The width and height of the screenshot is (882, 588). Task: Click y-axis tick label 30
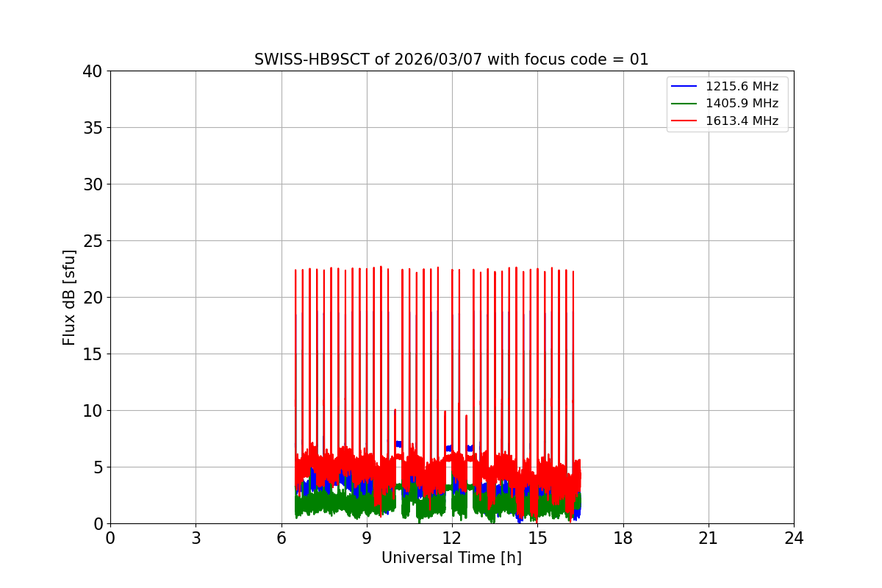[x=93, y=184]
